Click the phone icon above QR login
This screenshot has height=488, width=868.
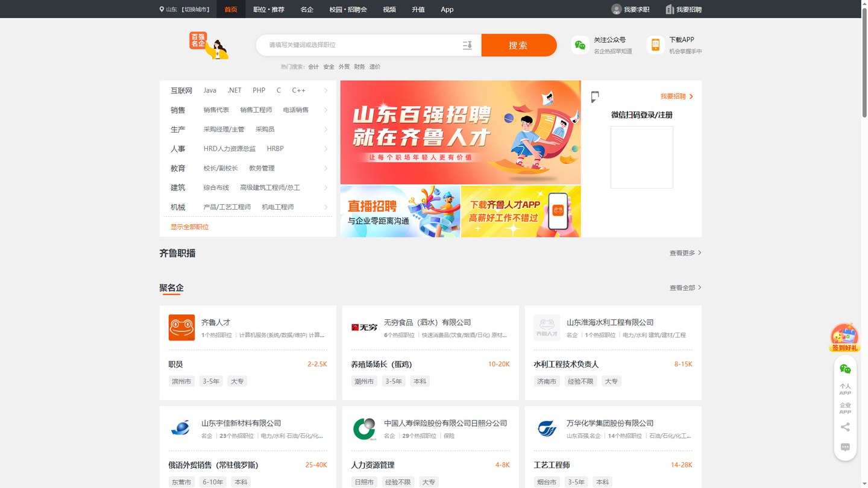click(x=595, y=97)
